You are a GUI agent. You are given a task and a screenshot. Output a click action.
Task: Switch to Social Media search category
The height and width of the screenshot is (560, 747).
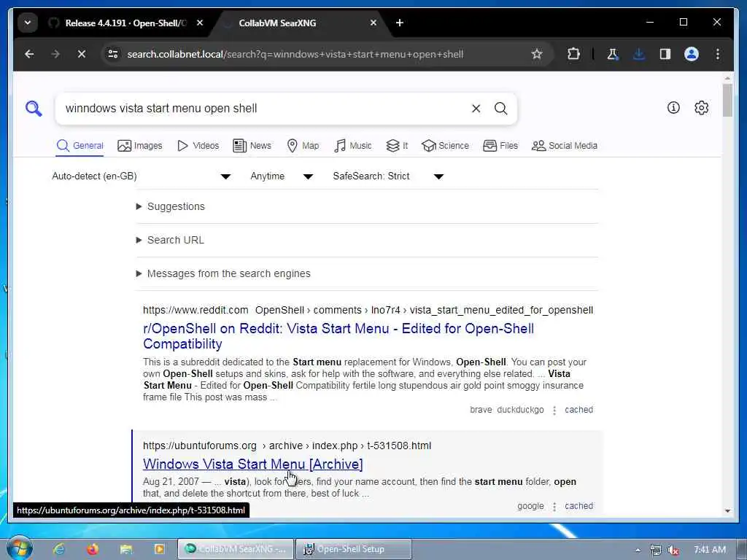565,146
